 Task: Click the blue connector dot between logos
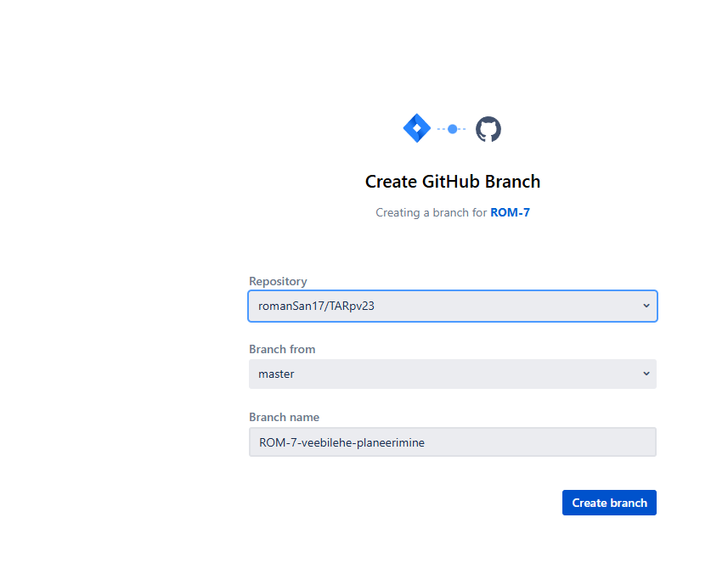[x=452, y=129]
